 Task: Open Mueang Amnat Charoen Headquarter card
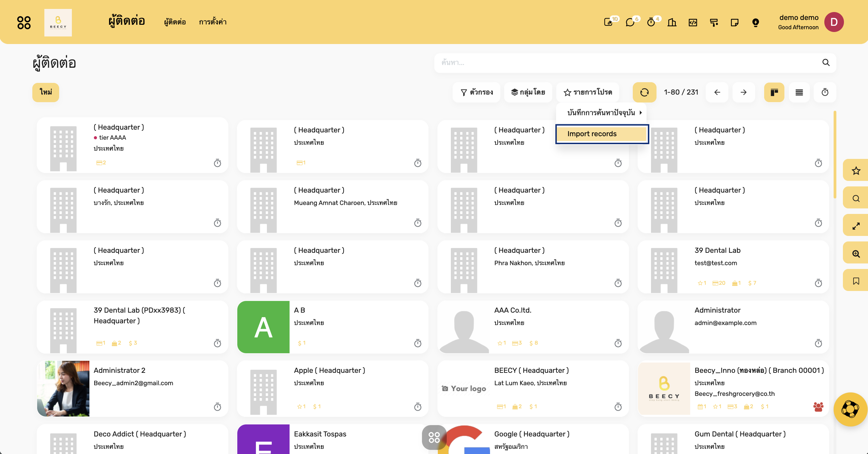(x=333, y=207)
